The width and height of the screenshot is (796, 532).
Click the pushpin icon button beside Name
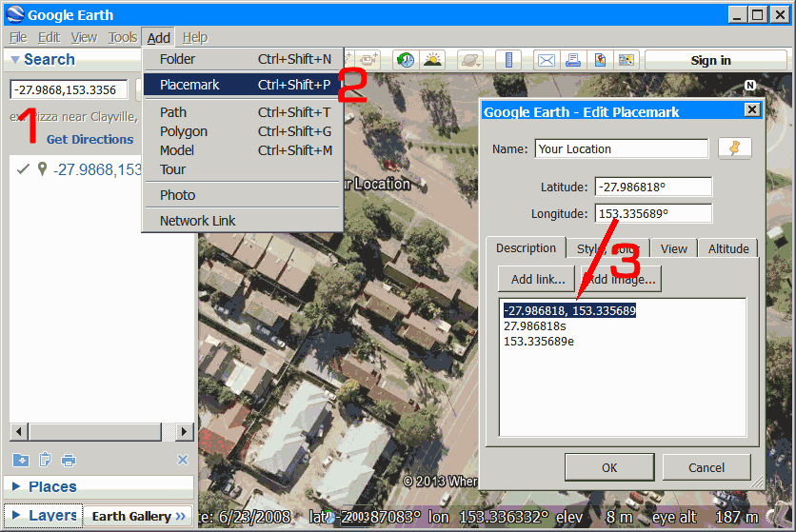click(x=734, y=148)
